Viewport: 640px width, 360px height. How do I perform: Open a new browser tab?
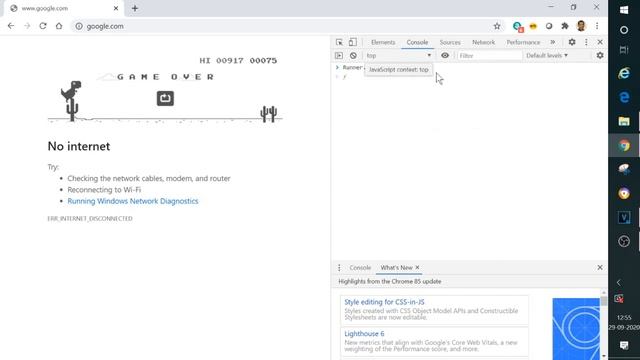pos(135,8)
